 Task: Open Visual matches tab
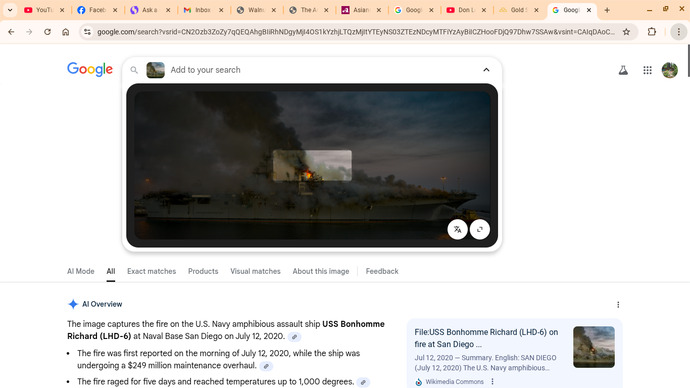pyautogui.click(x=255, y=271)
